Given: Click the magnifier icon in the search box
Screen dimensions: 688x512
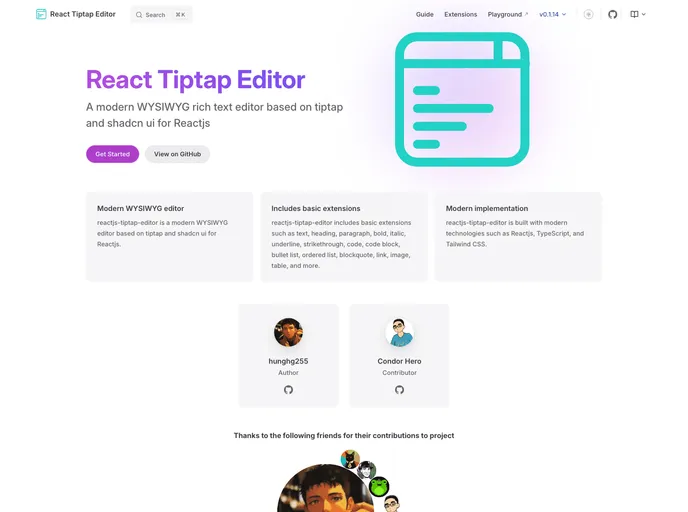Looking at the screenshot, I should click(x=139, y=15).
